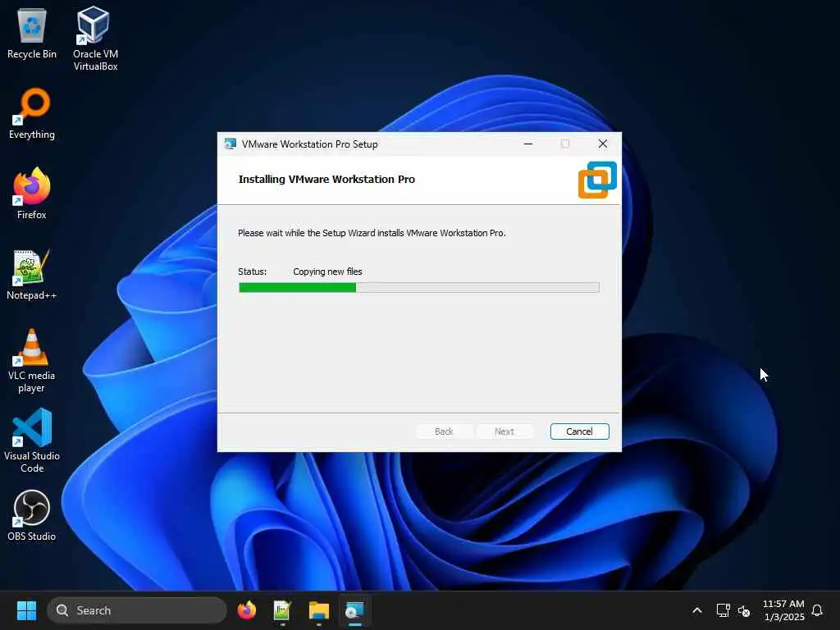
Task: Click the 'Status:' label in setup window
Action: tap(252, 272)
